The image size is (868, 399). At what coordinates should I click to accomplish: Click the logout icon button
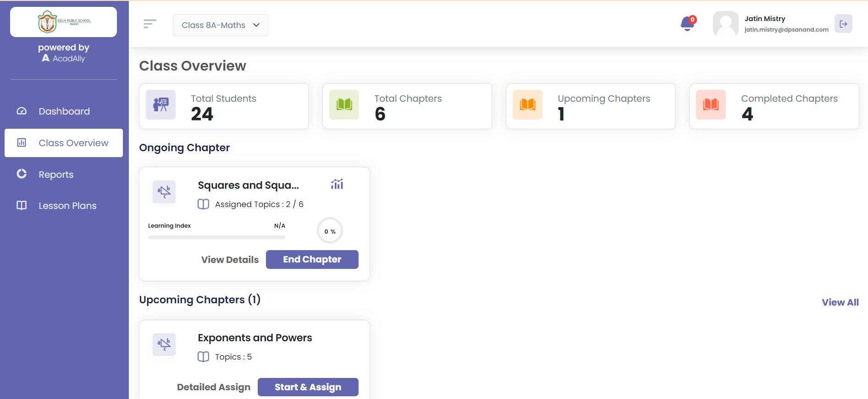[x=843, y=24]
